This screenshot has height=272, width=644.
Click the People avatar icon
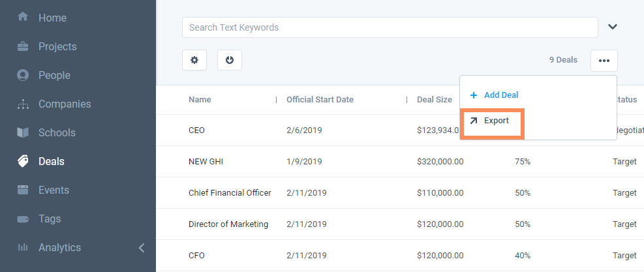(23, 75)
